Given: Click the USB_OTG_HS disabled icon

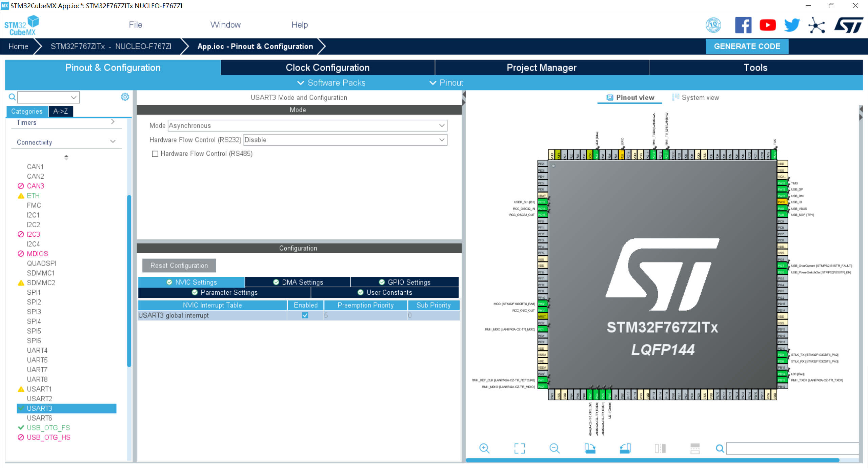Looking at the screenshot, I should (21, 437).
